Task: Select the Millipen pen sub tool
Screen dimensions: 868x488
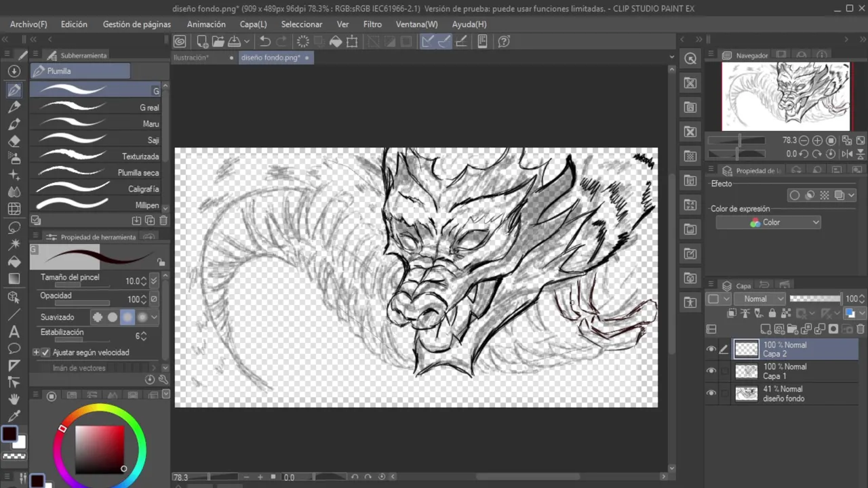Action: [96, 205]
